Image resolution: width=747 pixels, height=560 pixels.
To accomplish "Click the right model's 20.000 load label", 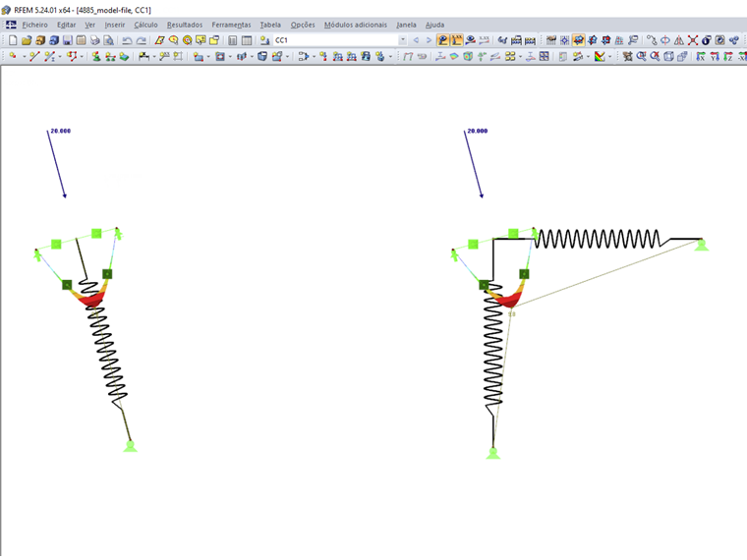I will (478, 131).
